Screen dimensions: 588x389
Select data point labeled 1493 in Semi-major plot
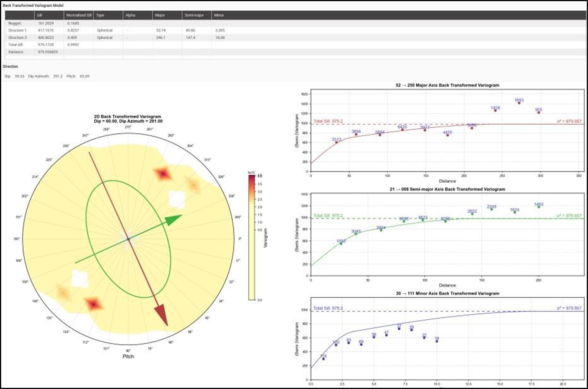click(539, 207)
